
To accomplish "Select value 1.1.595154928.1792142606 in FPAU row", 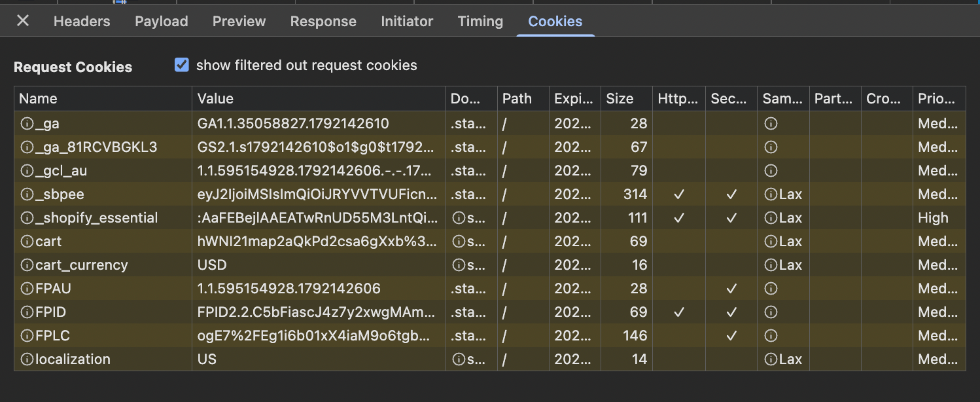I will click(x=289, y=288).
